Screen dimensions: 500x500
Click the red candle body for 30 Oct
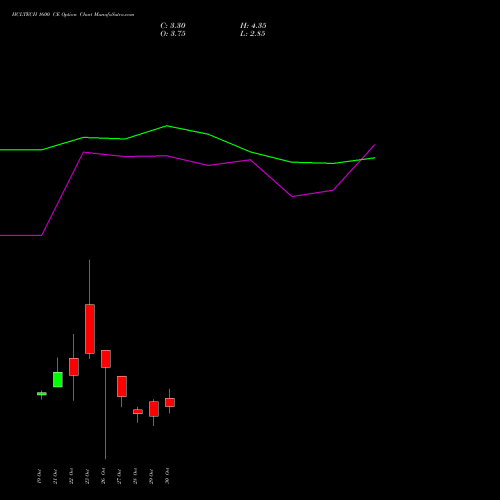[x=170, y=402]
